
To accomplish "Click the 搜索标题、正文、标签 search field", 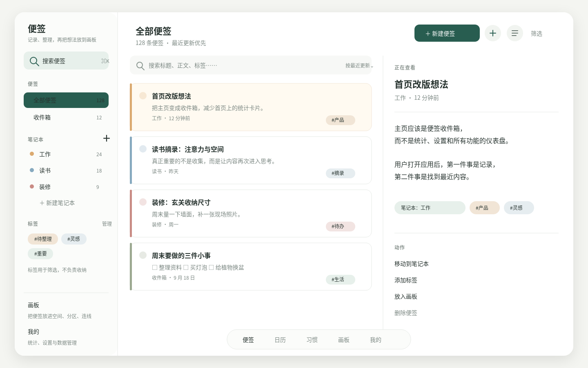I will 251,65.
